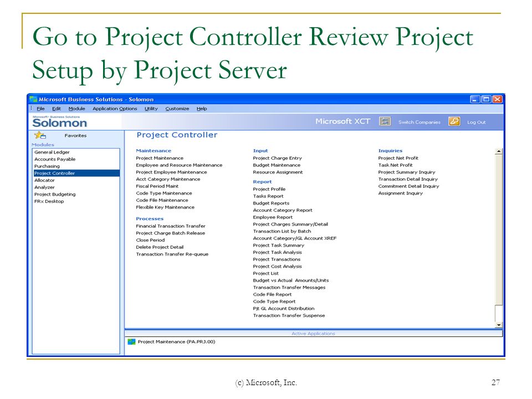Select the Project Budgeting module
This screenshot has width=532, height=399.
tap(55, 195)
